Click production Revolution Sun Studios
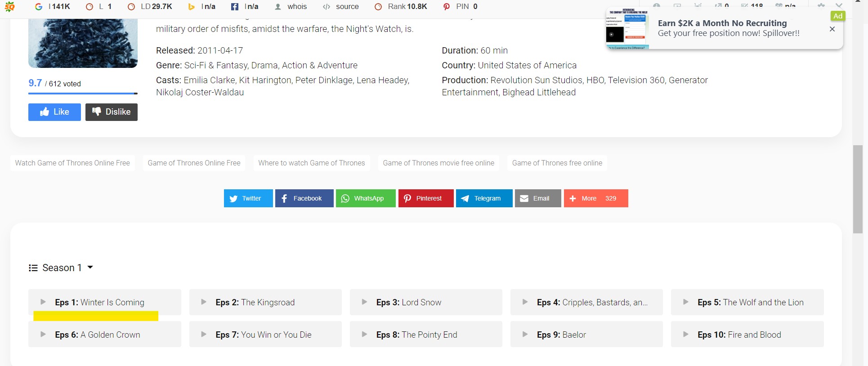The width and height of the screenshot is (868, 366). point(537,80)
